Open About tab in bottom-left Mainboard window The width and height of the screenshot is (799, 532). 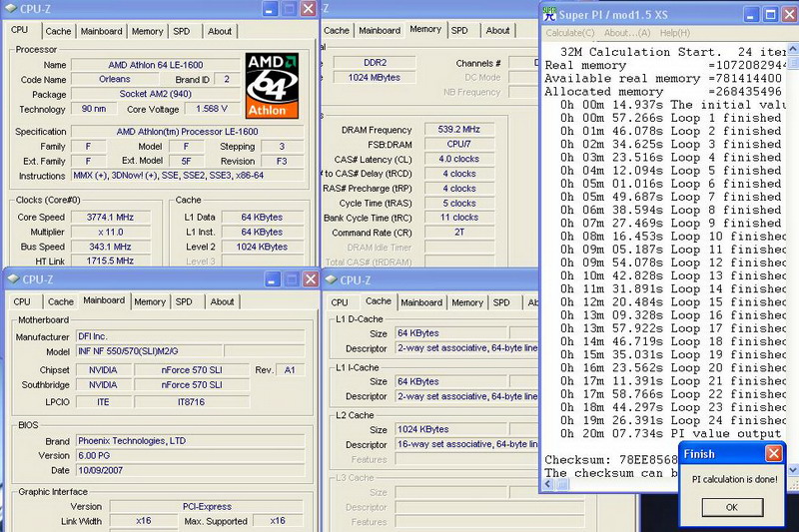[222, 301]
